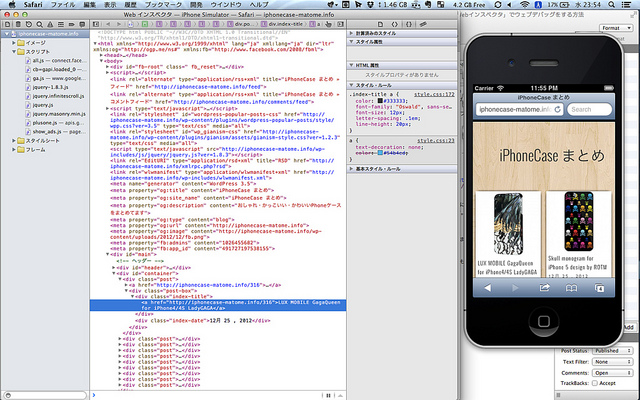Activate the element selection hand pointer icon
The image size is (640, 400).
click(x=328, y=24)
